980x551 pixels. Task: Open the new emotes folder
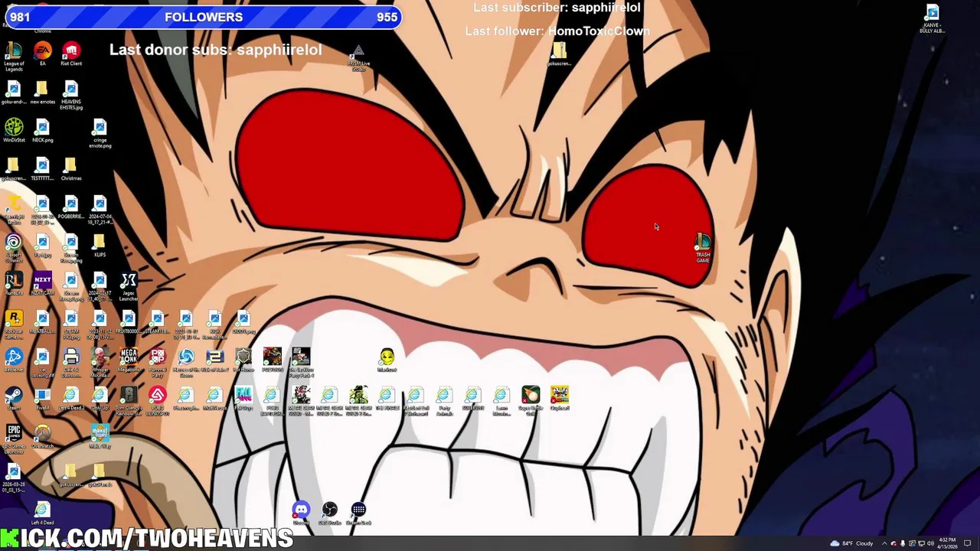tap(42, 93)
